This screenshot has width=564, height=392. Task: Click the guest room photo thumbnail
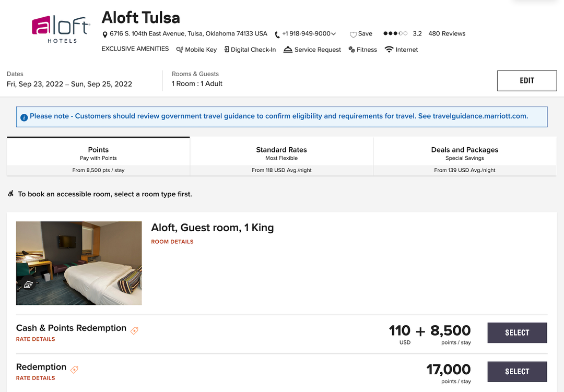(78, 263)
